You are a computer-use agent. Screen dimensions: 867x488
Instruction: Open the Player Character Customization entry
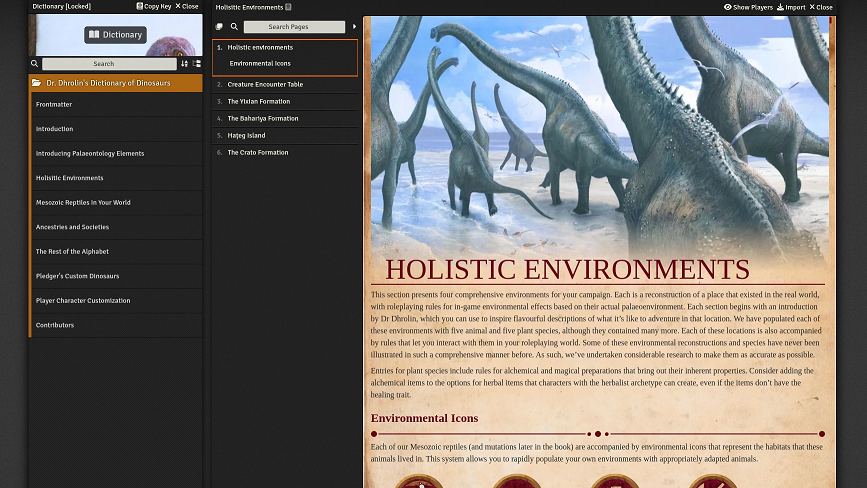click(x=117, y=301)
